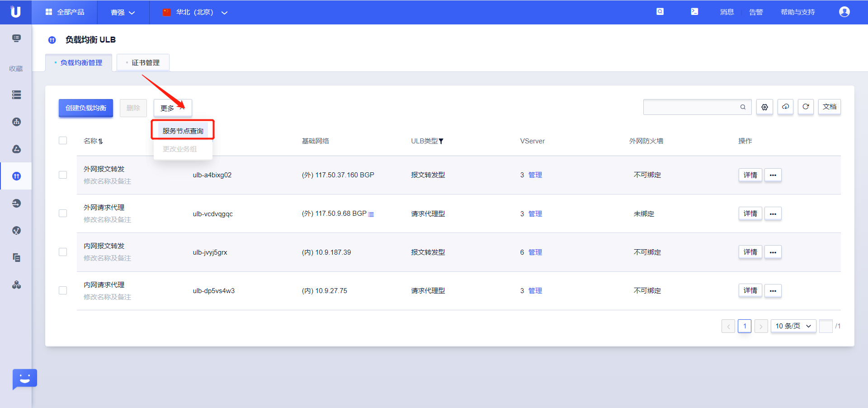This screenshot has height=408, width=868.
Task: Open ellipsis menu for ulb-jvyj5grx
Action: (x=773, y=252)
